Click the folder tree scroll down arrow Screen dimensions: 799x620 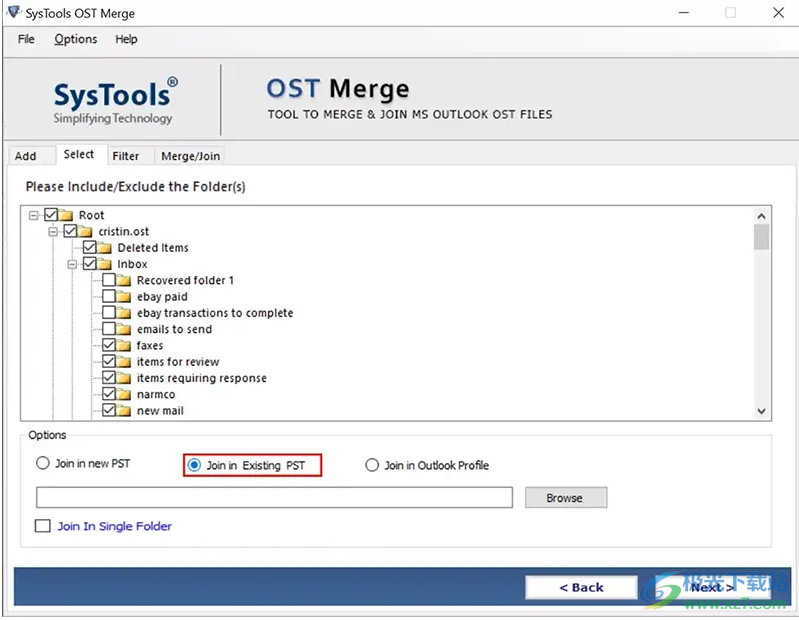762,410
